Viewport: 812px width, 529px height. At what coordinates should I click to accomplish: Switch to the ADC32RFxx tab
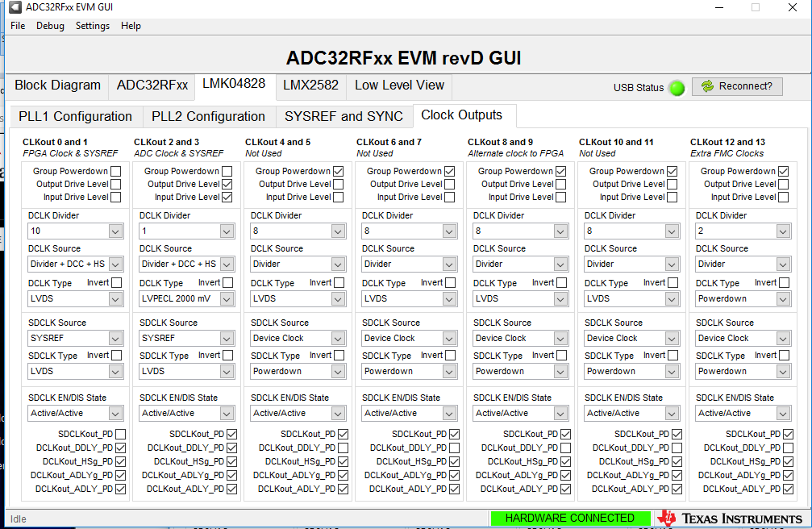[x=152, y=85]
